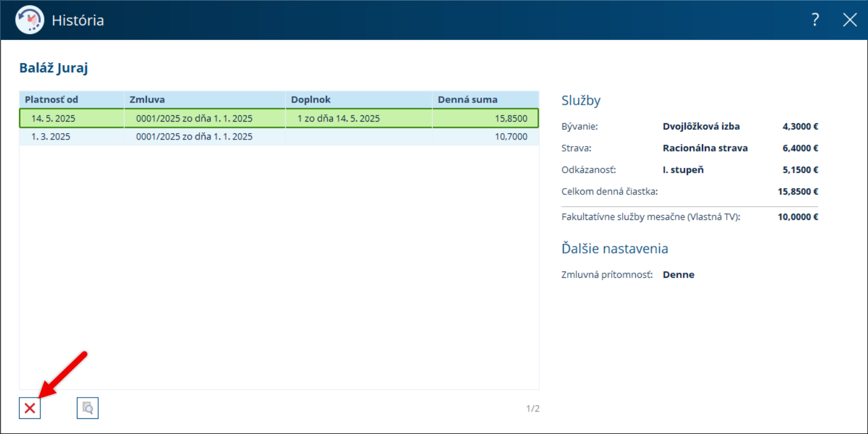
Task: Open help via the question mark icon
Action: 815,20
